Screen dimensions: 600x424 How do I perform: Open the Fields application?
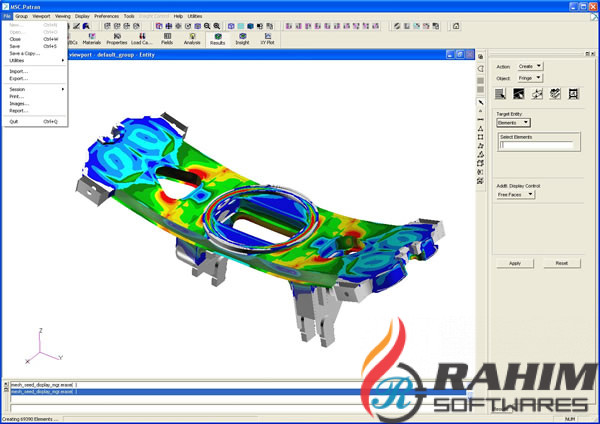tap(167, 39)
